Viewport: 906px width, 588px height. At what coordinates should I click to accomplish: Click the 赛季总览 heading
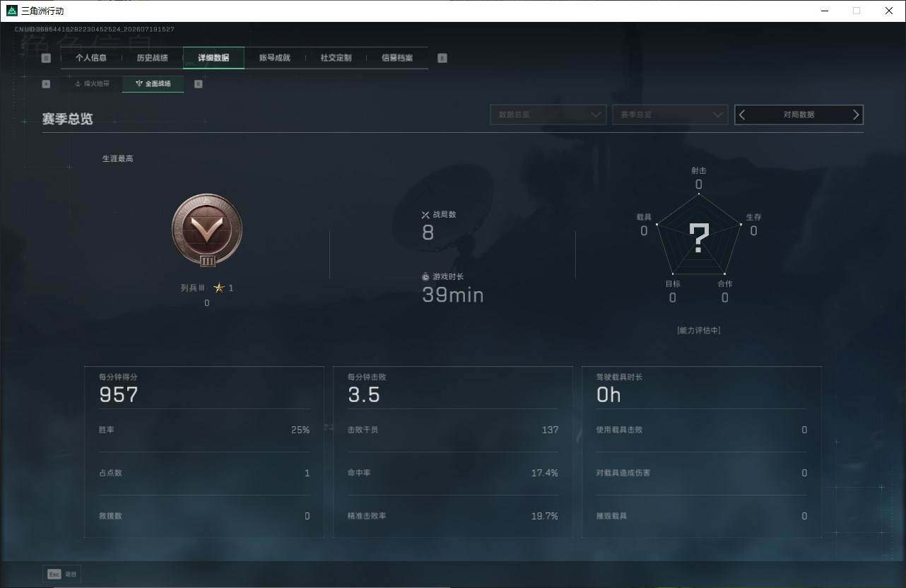click(x=67, y=119)
